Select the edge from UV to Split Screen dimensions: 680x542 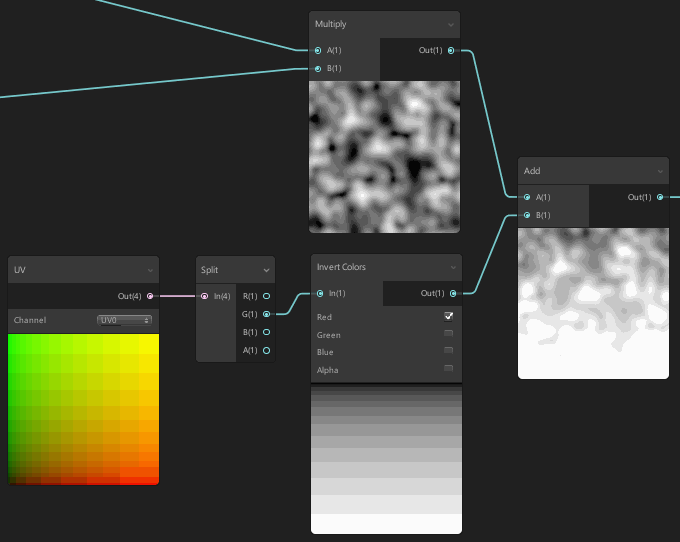click(x=177, y=296)
